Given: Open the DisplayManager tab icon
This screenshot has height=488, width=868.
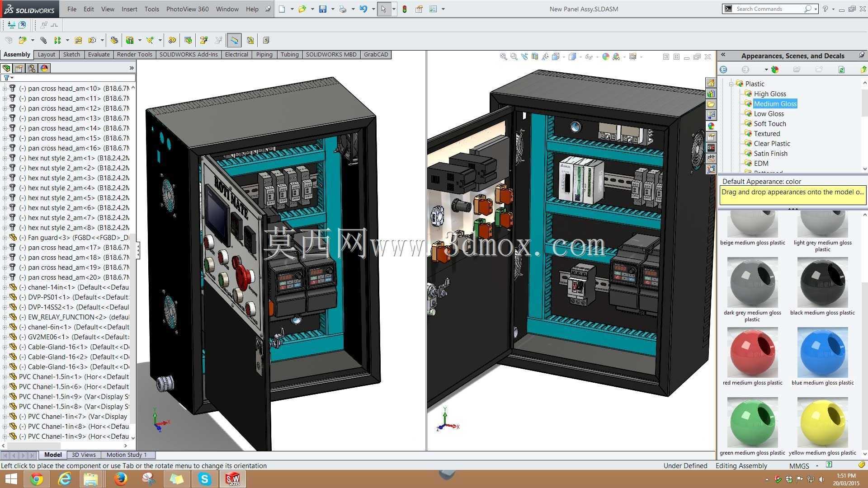Looking at the screenshot, I should (44, 68).
